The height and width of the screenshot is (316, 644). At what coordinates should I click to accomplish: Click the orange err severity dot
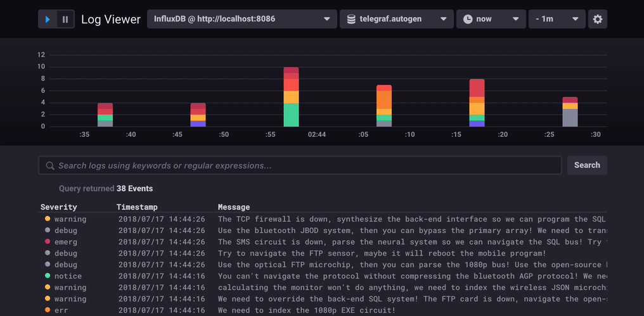(47, 310)
